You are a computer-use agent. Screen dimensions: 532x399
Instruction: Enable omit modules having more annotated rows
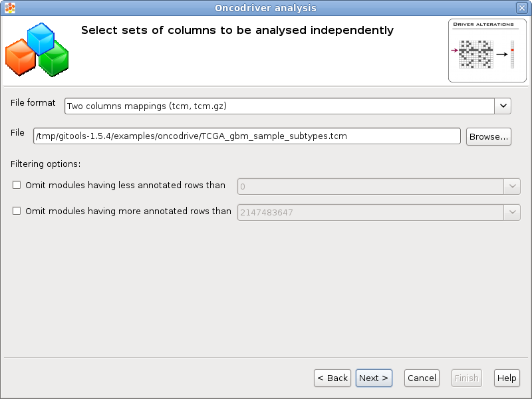tap(16, 211)
